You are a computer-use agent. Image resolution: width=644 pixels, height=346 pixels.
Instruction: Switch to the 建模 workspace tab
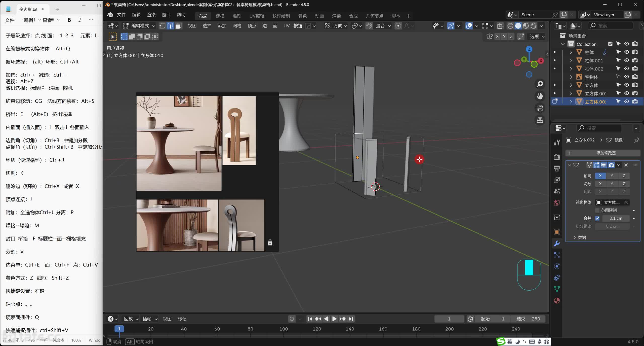pyautogui.click(x=220, y=16)
